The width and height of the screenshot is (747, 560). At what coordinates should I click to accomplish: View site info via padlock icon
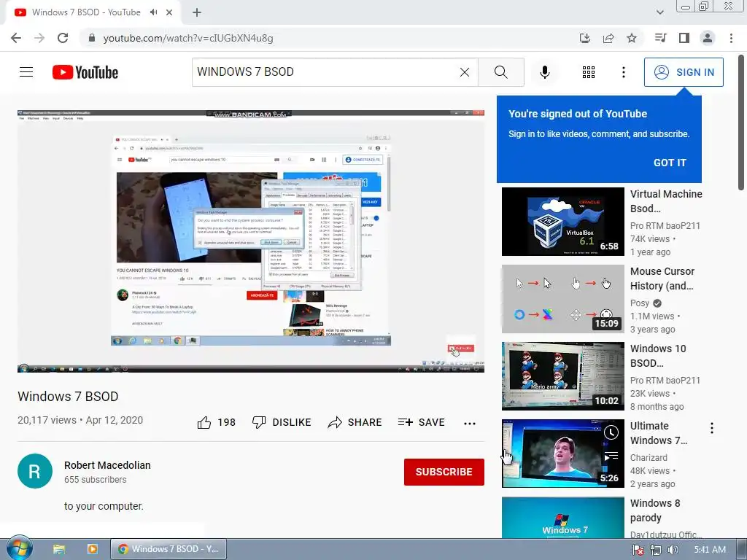pyautogui.click(x=92, y=38)
